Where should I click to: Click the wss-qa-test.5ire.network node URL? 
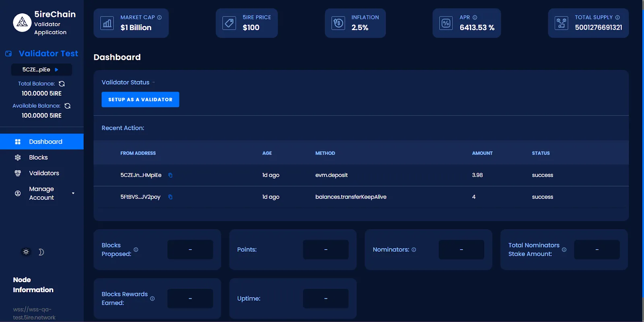34,314
